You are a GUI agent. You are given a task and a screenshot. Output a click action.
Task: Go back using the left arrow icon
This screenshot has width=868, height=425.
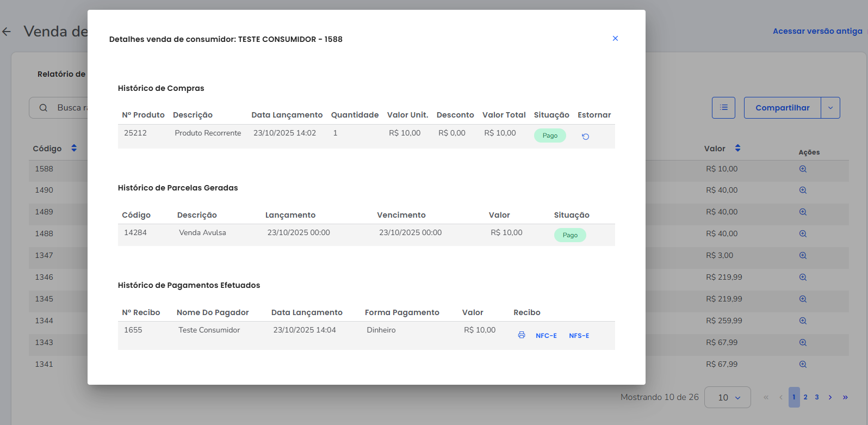tap(7, 32)
